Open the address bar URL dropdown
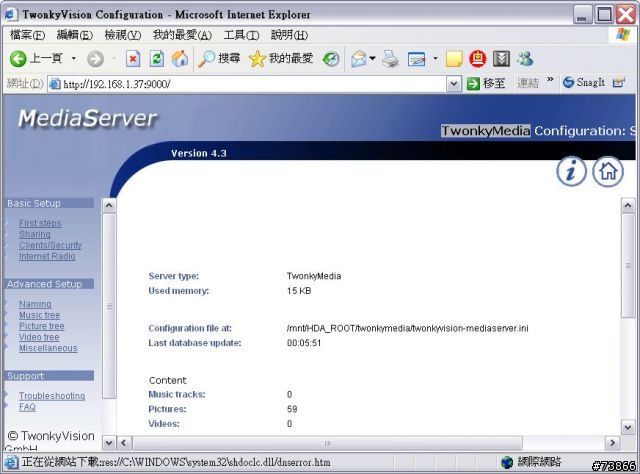 tap(454, 84)
